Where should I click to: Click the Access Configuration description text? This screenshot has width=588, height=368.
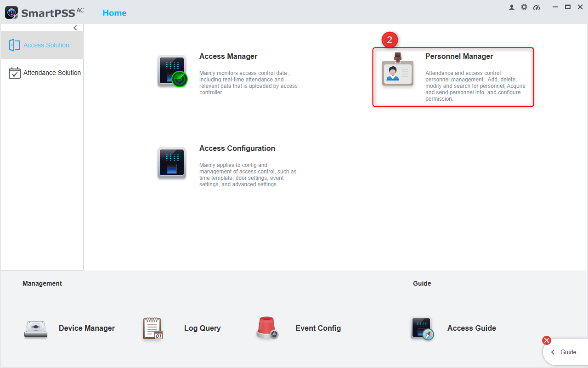(x=248, y=175)
